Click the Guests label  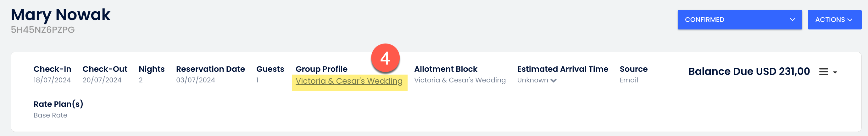270,69
